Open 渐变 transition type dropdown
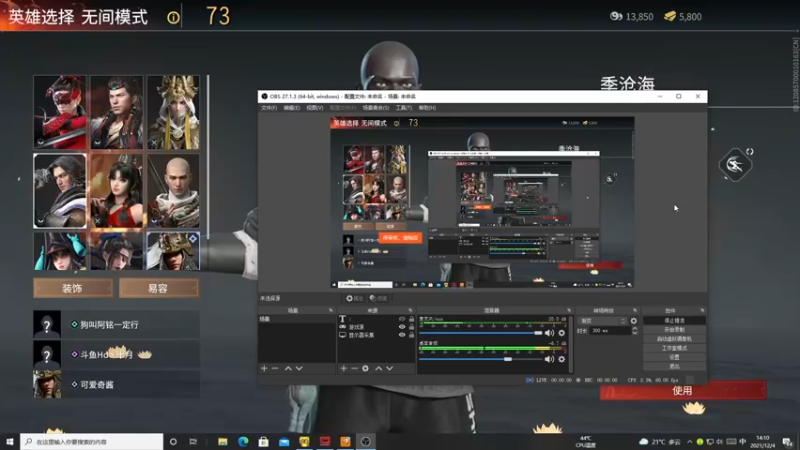The image size is (800, 450). (603, 321)
